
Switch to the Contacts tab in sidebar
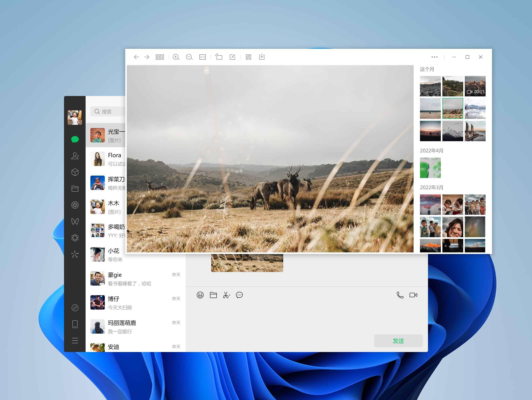tap(75, 156)
